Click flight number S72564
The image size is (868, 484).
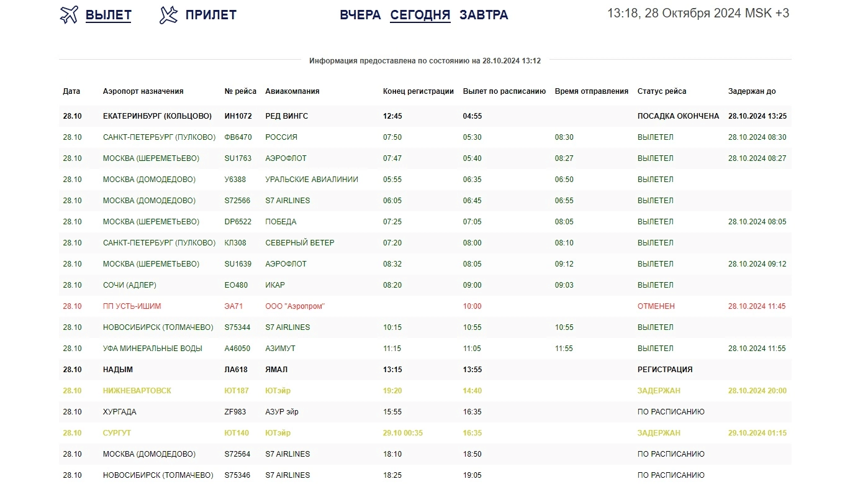tap(238, 454)
